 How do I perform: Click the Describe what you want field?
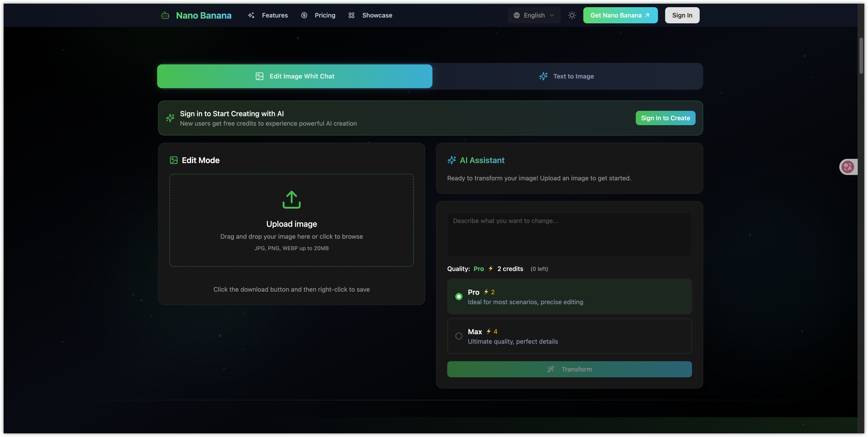tap(569, 235)
